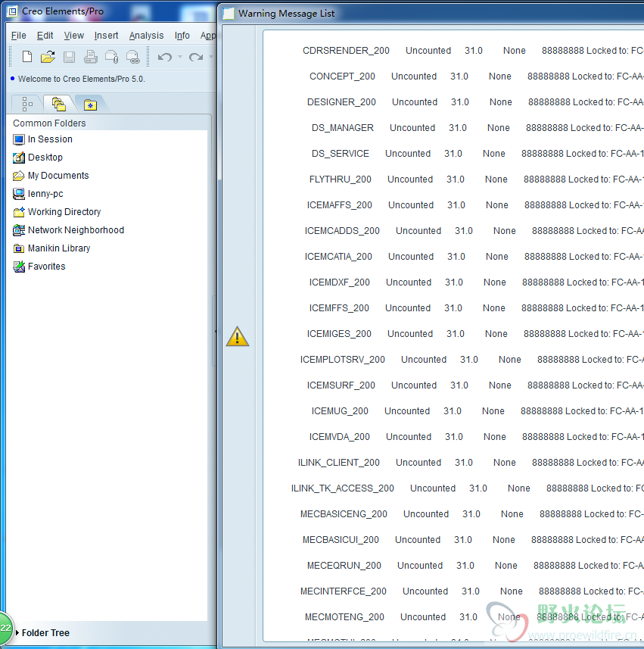Click the Network Neighborhood icon
Image resolution: width=644 pixels, height=649 pixels.
(x=19, y=230)
